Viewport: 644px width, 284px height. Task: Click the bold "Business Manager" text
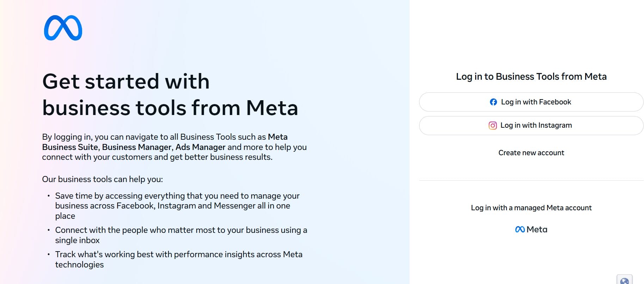coord(136,147)
